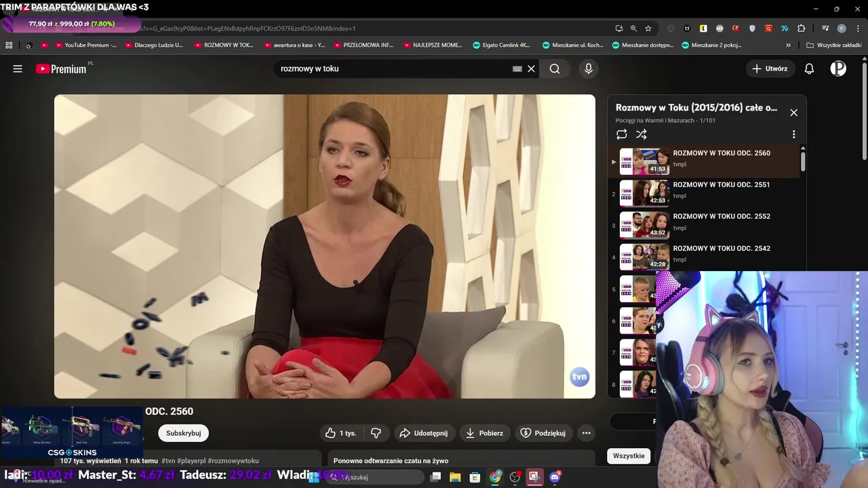Viewport: 868px width, 488px height.
Task: Open Discord from the taskbar
Action: click(555, 477)
